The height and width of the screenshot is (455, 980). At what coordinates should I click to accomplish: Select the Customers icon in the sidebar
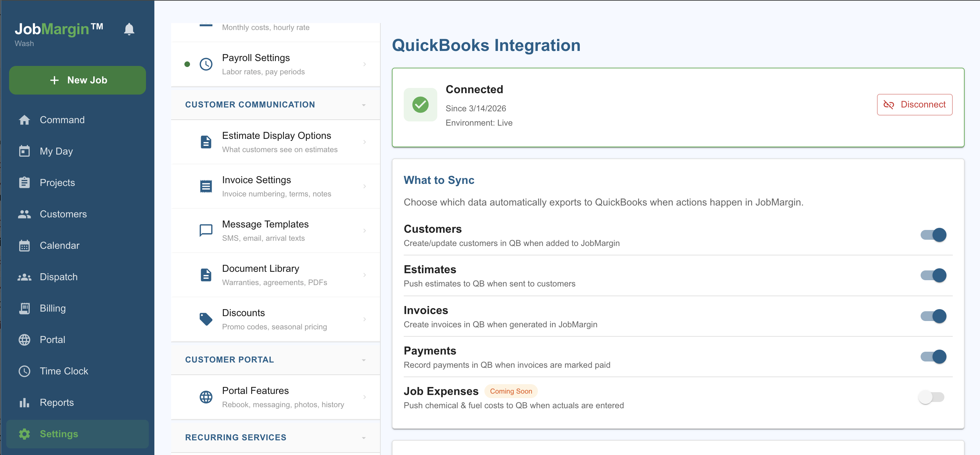[x=24, y=214]
